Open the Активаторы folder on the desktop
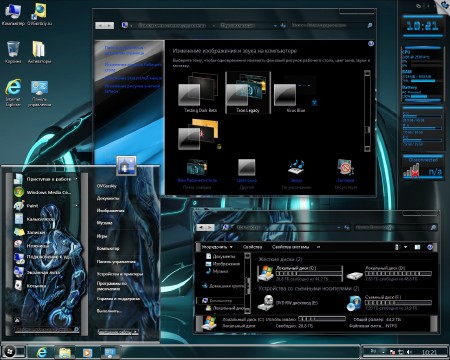450x360 pixels. coord(39,52)
